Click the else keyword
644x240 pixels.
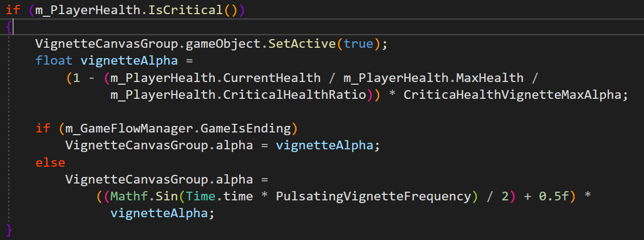[x=50, y=162]
